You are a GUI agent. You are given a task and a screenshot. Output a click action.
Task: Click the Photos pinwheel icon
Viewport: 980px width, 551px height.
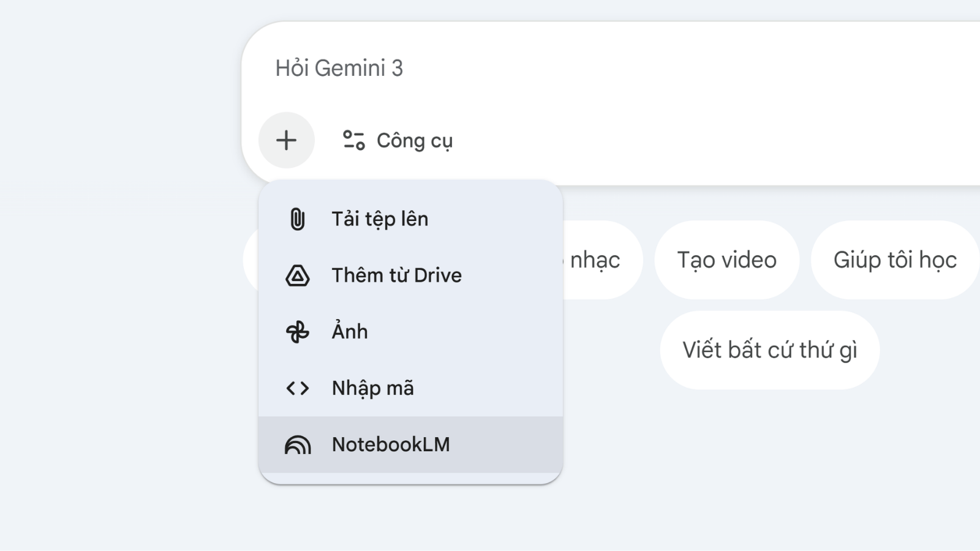[297, 332]
